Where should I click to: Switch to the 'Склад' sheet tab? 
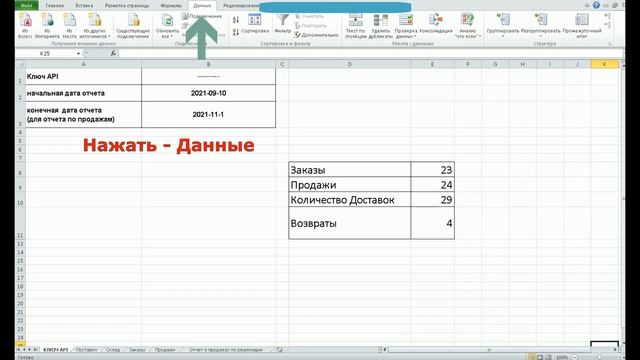(x=113, y=350)
